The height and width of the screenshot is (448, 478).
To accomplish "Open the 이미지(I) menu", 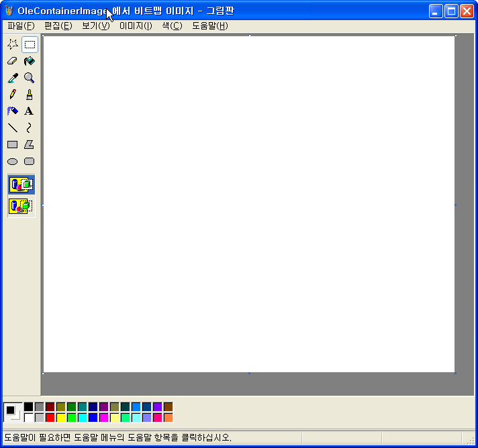I will coord(136,26).
